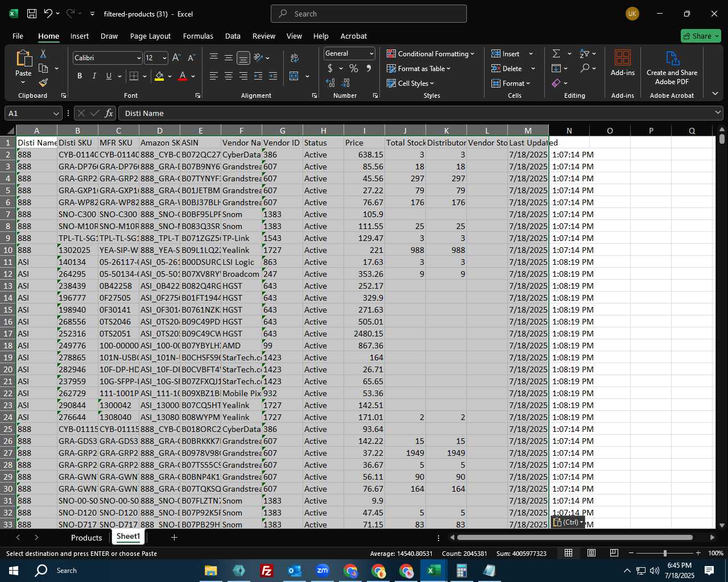Switch to the Formulas ribbon tab

(x=198, y=36)
